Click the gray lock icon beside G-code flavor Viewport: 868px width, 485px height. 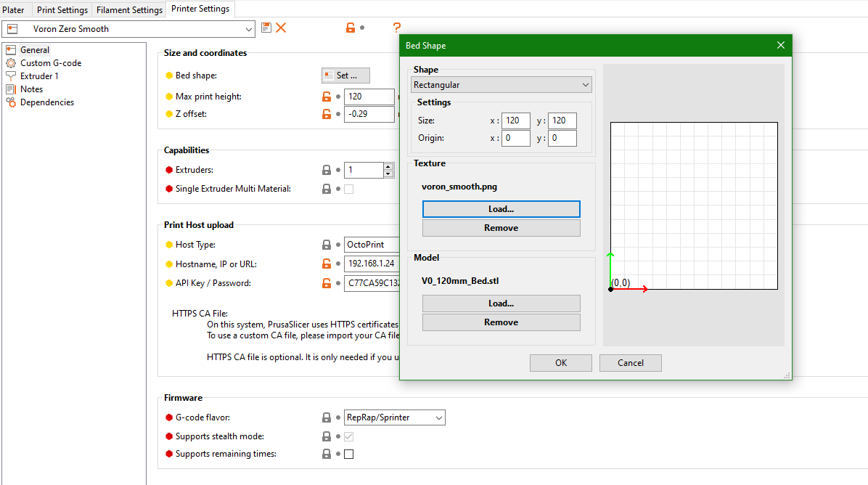click(x=327, y=417)
